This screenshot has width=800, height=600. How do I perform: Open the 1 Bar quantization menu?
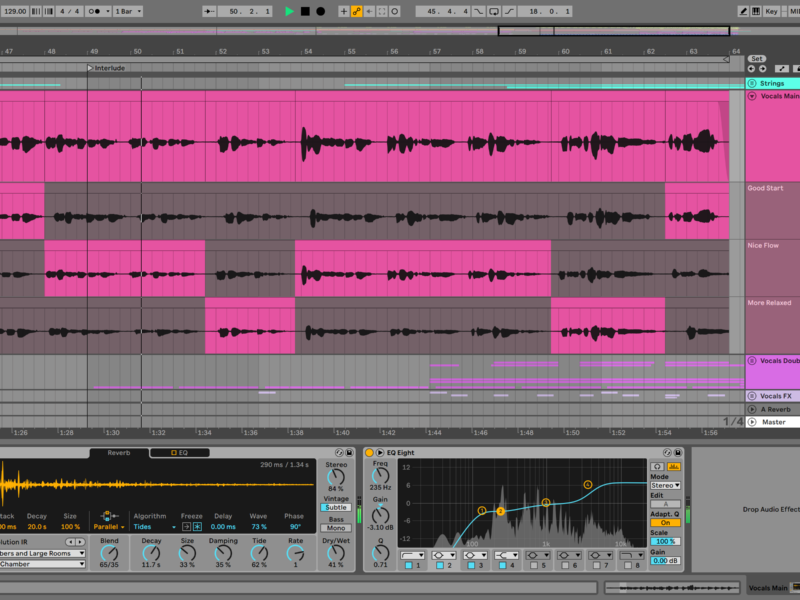[x=126, y=11]
